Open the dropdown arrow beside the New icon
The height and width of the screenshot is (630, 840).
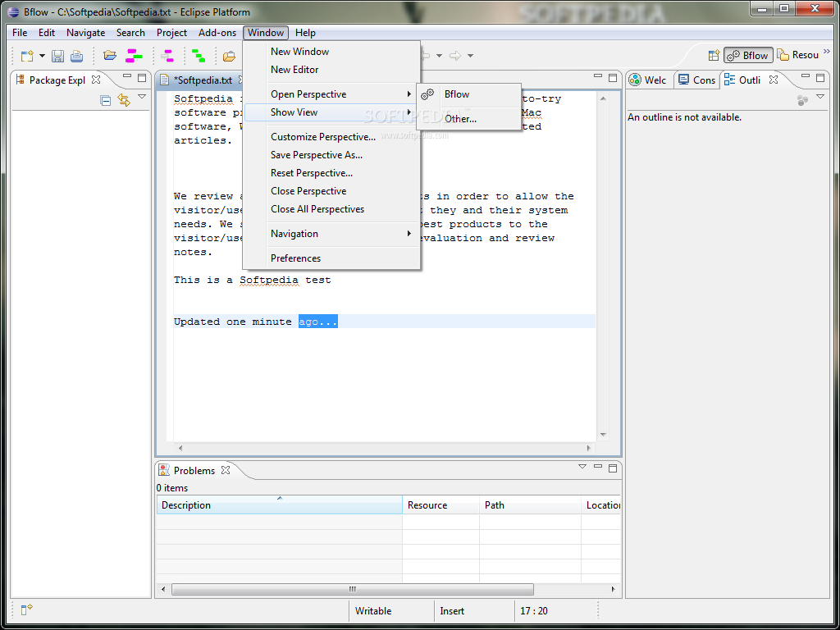[42, 56]
